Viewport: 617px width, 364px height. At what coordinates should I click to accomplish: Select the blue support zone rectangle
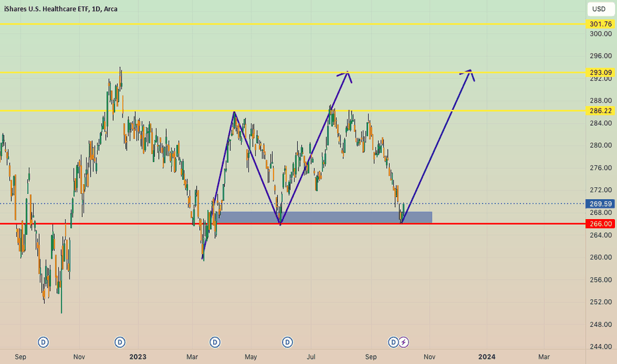[324, 217]
